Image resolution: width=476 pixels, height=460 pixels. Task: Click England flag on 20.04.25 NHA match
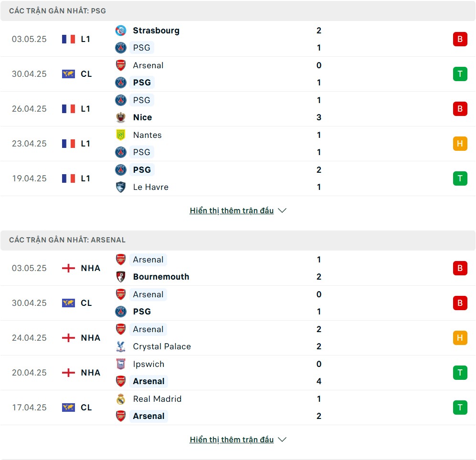[x=68, y=373]
